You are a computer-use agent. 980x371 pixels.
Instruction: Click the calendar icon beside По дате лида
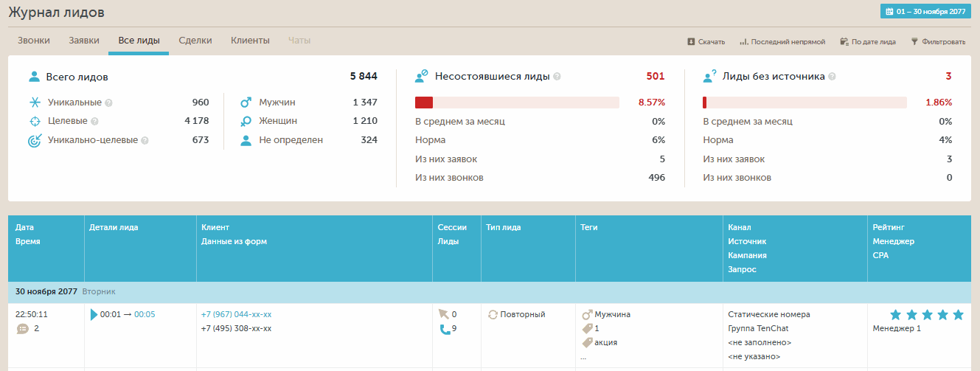pyautogui.click(x=844, y=41)
